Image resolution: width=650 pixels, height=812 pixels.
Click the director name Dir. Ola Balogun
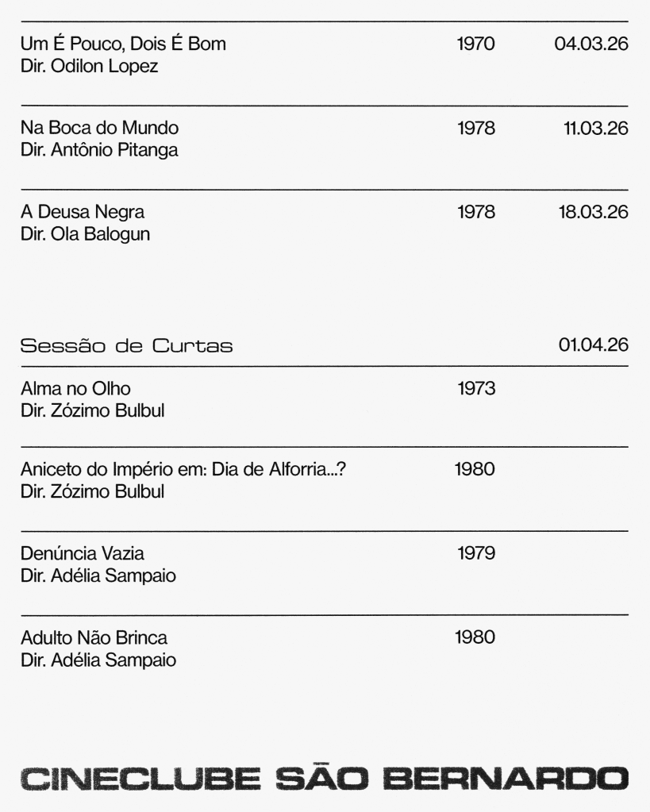click(85, 234)
